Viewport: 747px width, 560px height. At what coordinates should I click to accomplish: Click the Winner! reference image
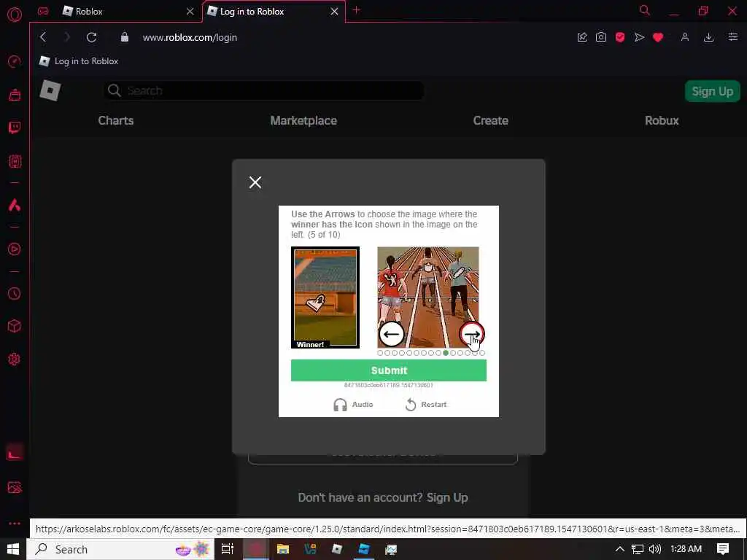pos(325,297)
